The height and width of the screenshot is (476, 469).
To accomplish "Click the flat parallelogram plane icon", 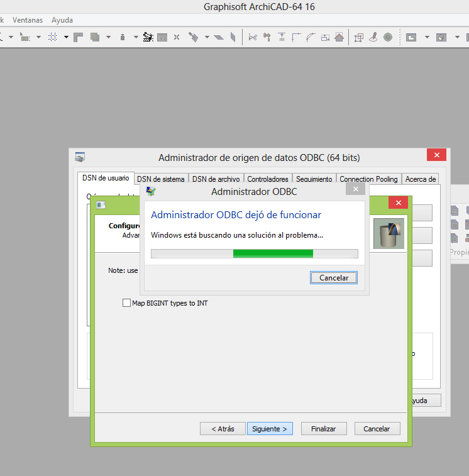I will (219, 37).
